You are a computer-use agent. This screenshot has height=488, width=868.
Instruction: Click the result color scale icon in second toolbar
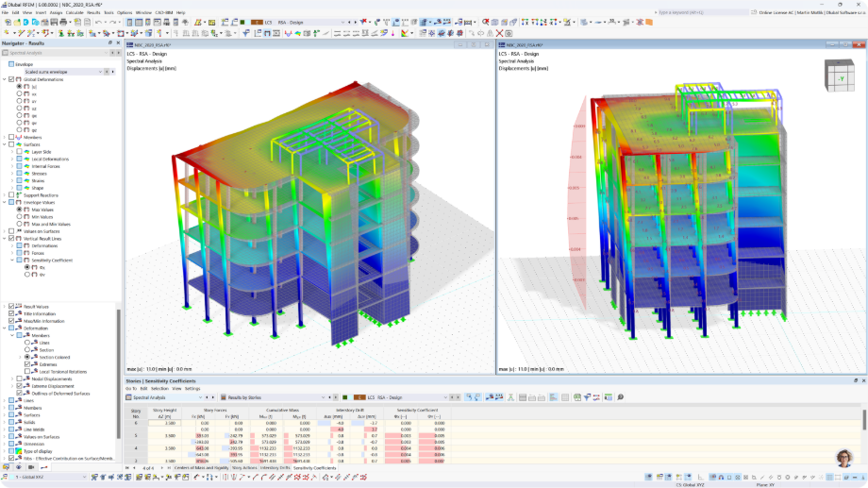coord(405,33)
